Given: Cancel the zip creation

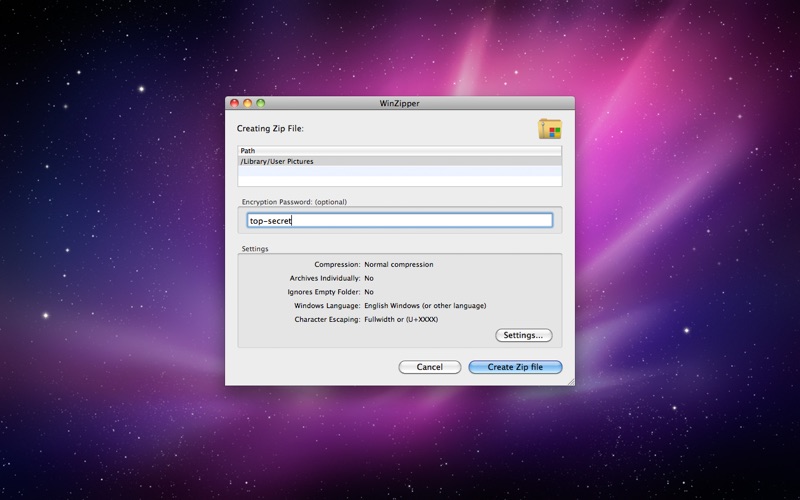Looking at the screenshot, I should pyautogui.click(x=430, y=367).
